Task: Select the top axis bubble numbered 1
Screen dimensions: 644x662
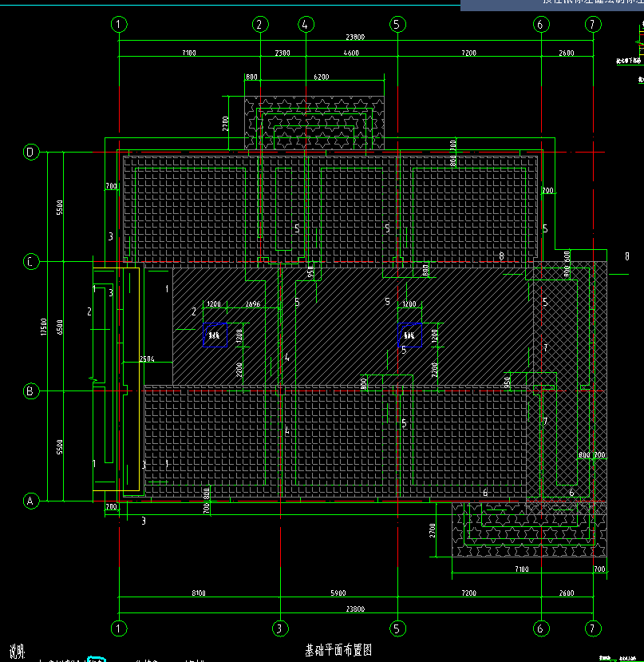Action: coord(119,25)
